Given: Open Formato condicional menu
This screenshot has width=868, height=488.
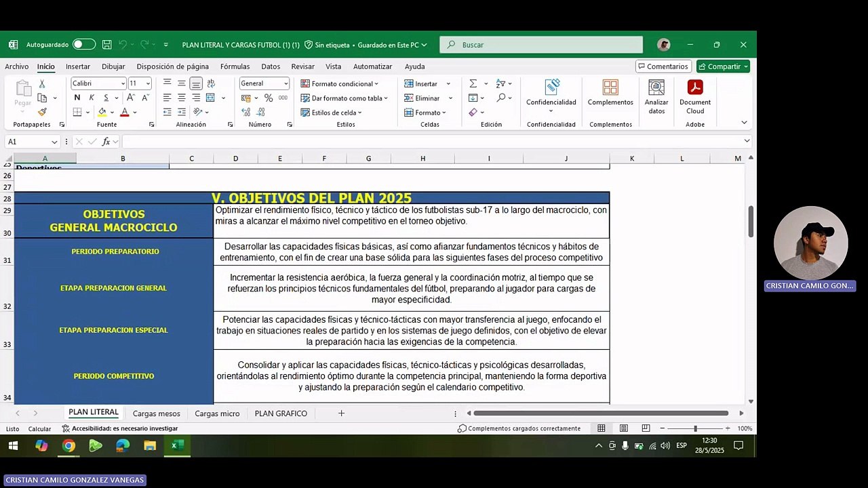Looking at the screenshot, I should [x=341, y=83].
